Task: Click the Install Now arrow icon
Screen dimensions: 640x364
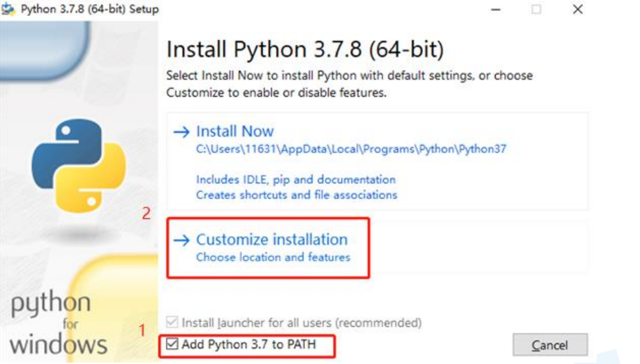Action: click(181, 132)
